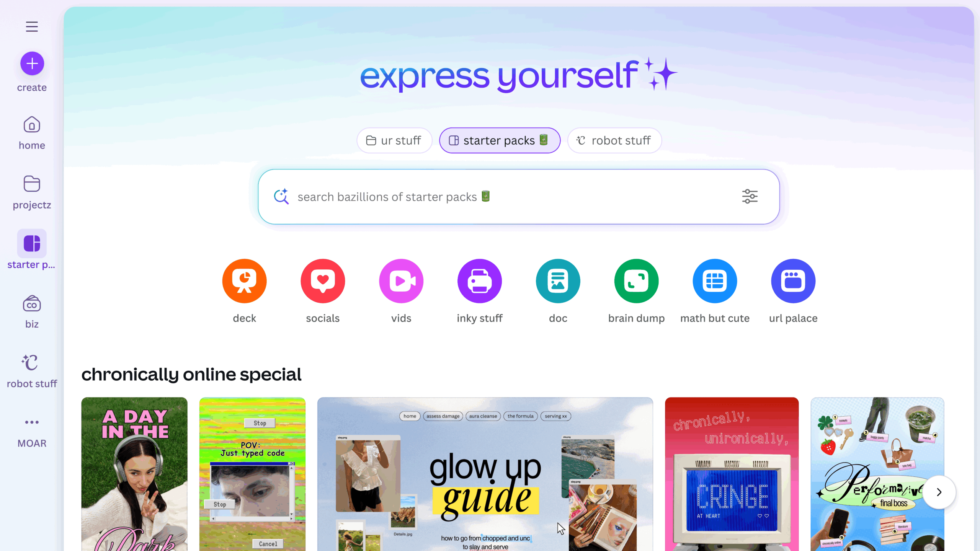
Task: Pick the inky stuff printer icon
Action: (480, 281)
